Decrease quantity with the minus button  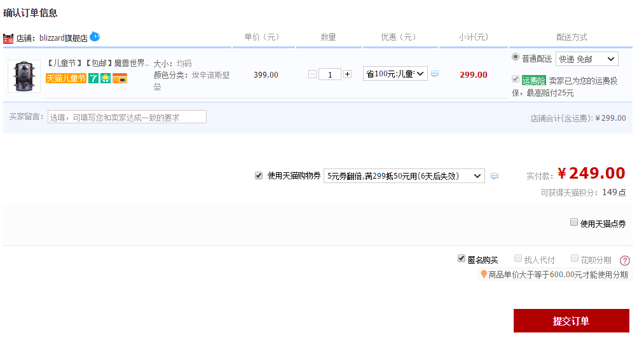click(x=313, y=74)
